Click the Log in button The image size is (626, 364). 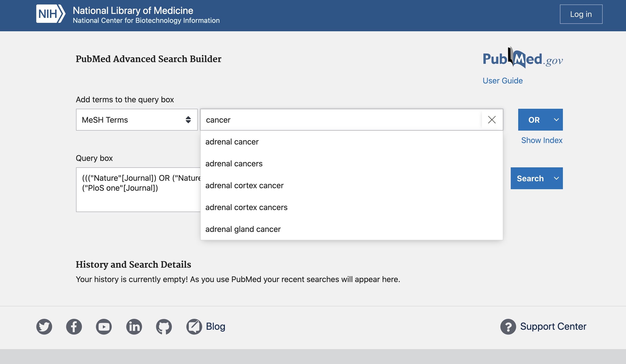pos(581,14)
